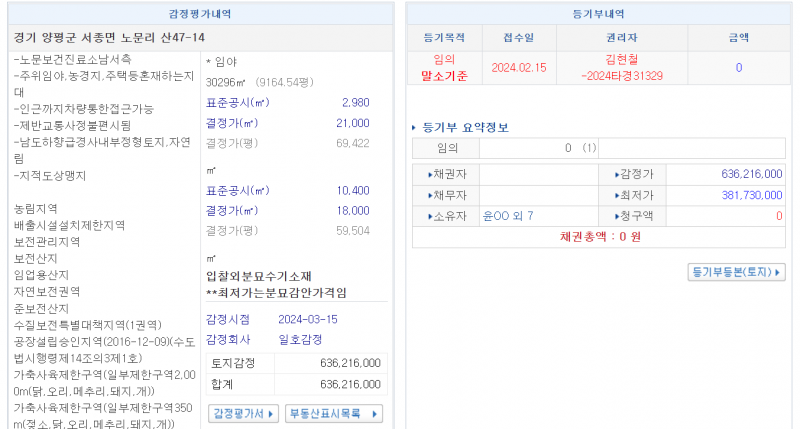Click the arrow marker next to 채무자
The image size is (800, 429).
coord(429,195)
